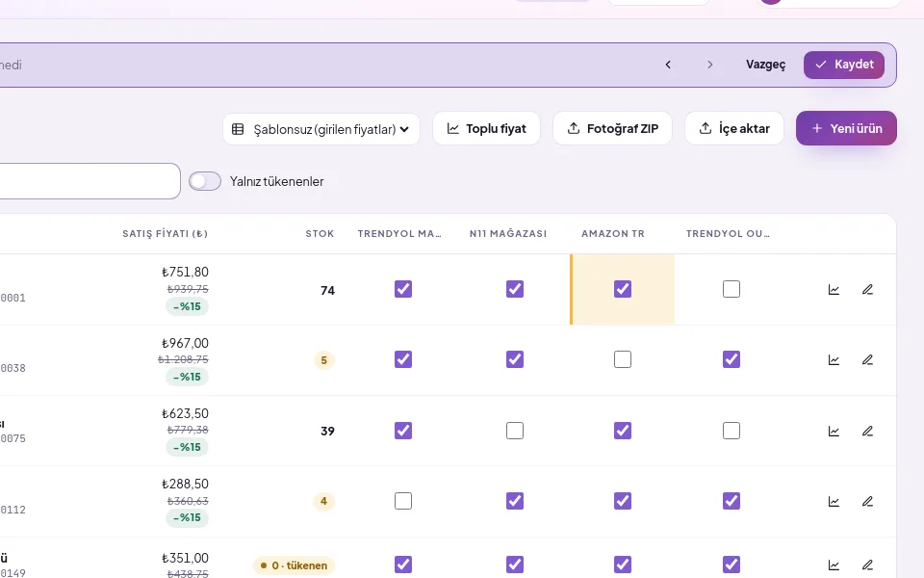Edit the ₺351,00 product row
The width and height of the screenshot is (924, 578).
(867, 565)
